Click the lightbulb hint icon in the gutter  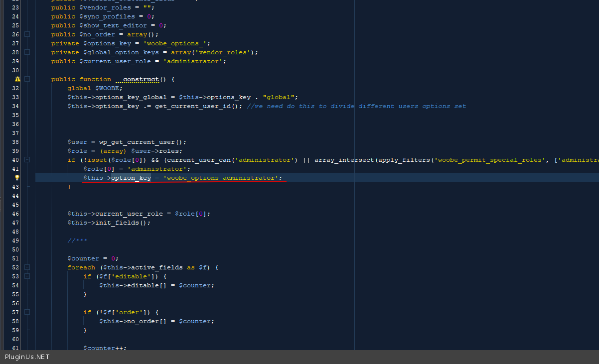[x=17, y=178]
